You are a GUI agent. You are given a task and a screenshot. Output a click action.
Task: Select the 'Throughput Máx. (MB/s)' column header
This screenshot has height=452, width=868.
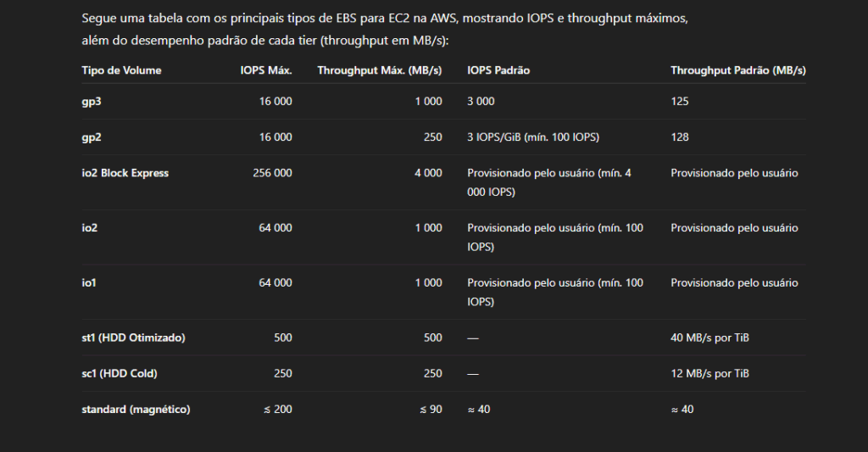(379, 70)
